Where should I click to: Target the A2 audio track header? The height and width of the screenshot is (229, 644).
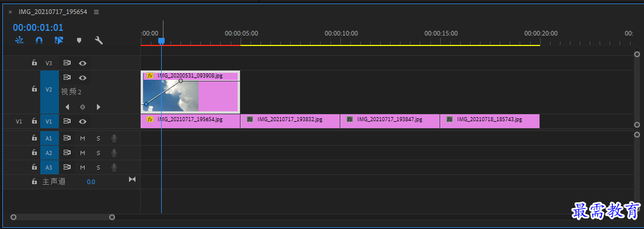(x=49, y=153)
